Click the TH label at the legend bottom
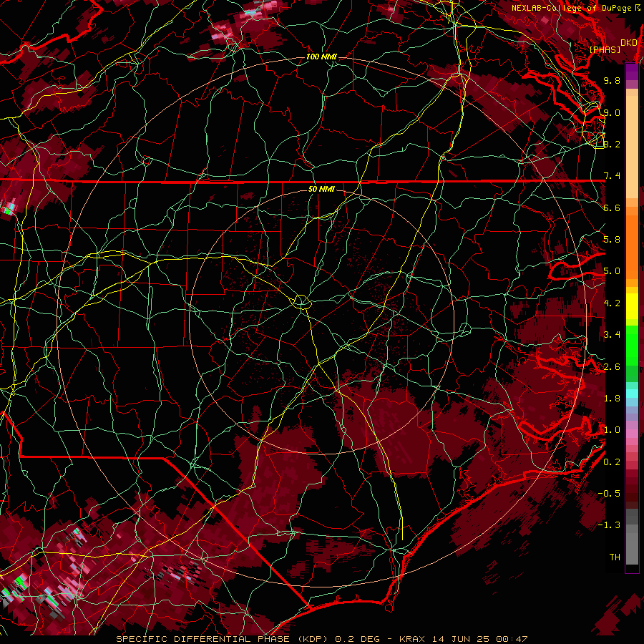Screen dimensions: 644x644 pos(615,557)
